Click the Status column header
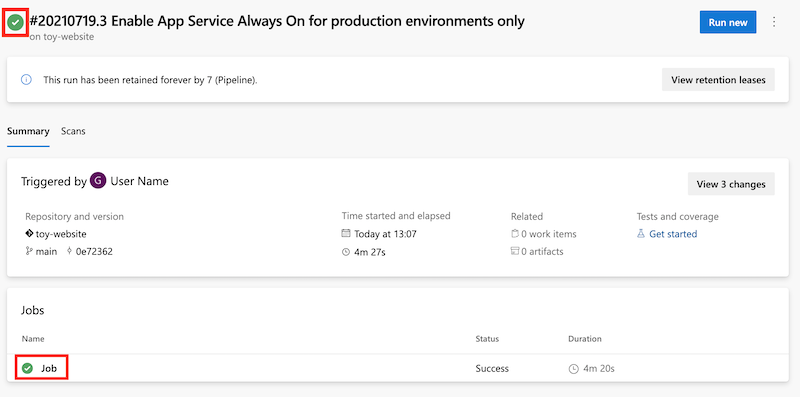Screen dimensions: 800x397 (487, 339)
